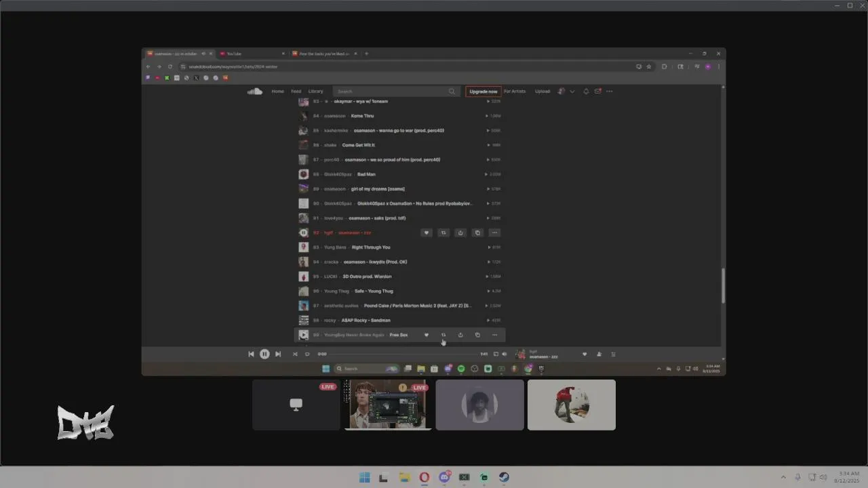The width and height of the screenshot is (868, 488).
Task: Click the browser address bar
Action: click(x=407, y=66)
